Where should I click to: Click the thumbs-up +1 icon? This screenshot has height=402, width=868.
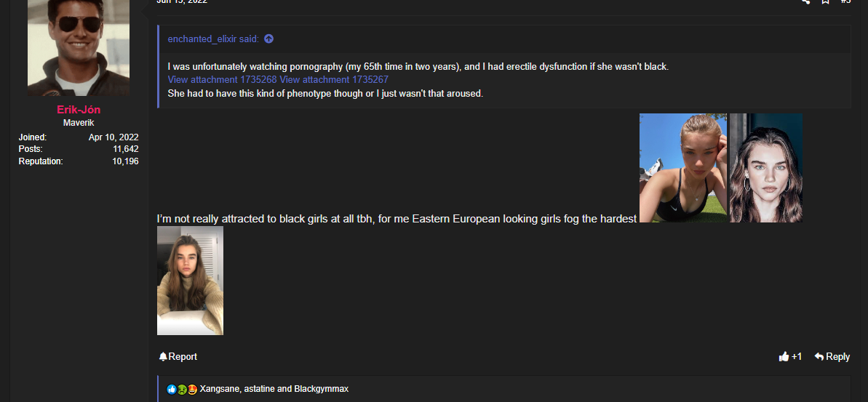tap(784, 357)
